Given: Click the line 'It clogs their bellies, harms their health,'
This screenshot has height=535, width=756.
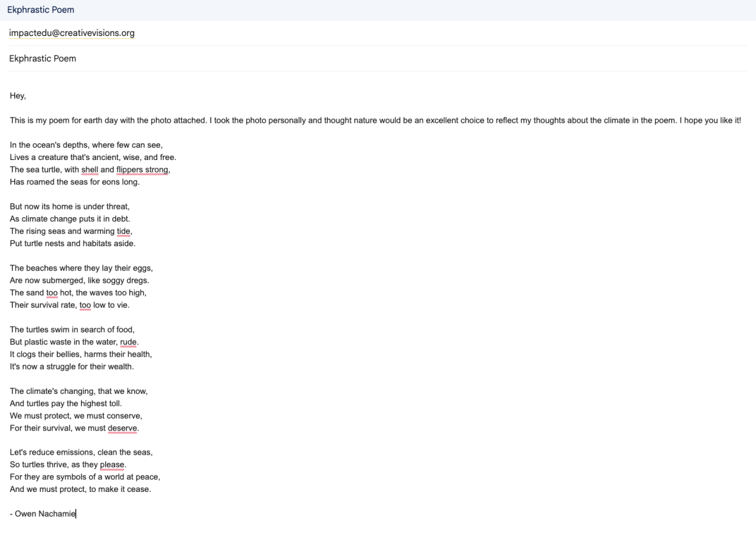Looking at the screenshot, I should pos(81,354).
